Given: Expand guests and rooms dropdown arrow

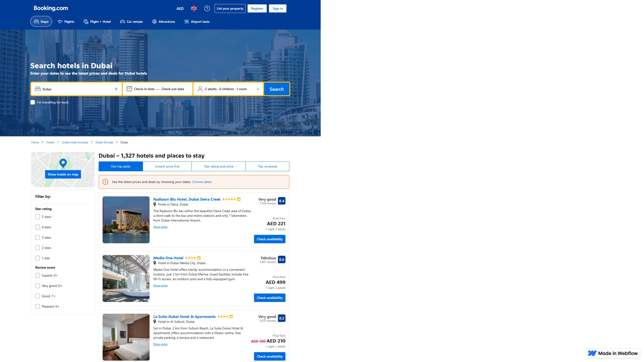Looking at the screenshot, I should [x=258, y=89].
